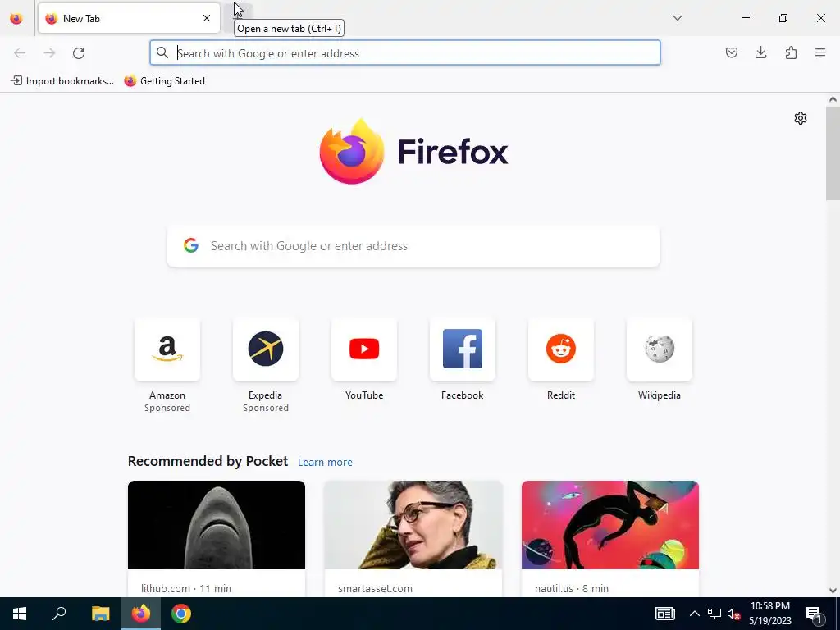The image size is (840, 630).
Task: Open Firefox View pinned icon in tab strip
Action: (x=16, y=18)
